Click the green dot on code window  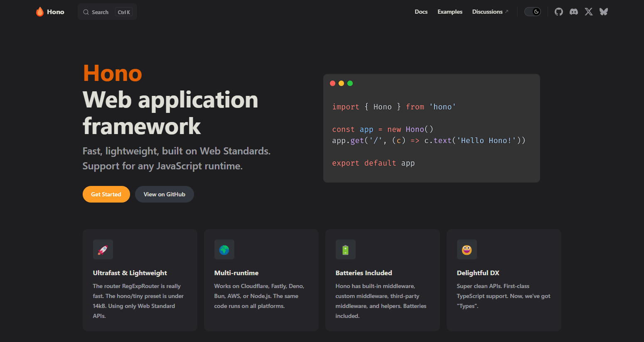coord(350,83)
